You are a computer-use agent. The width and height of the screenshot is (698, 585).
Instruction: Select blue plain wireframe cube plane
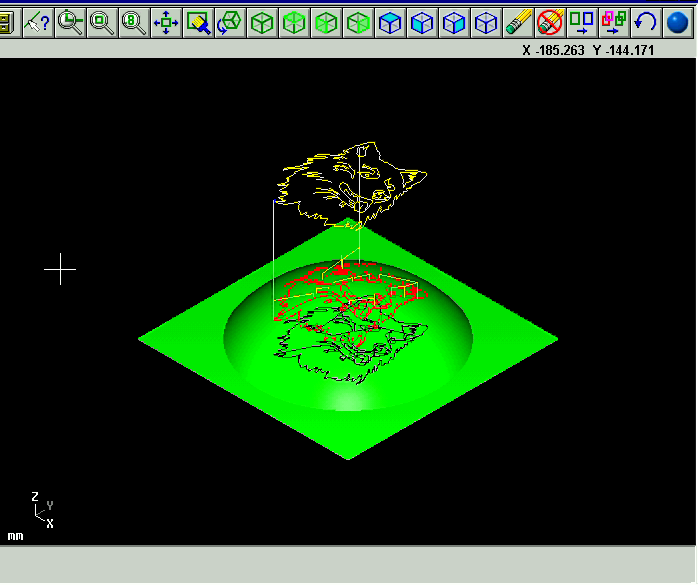pyautogui.click(x=487, y=22)
